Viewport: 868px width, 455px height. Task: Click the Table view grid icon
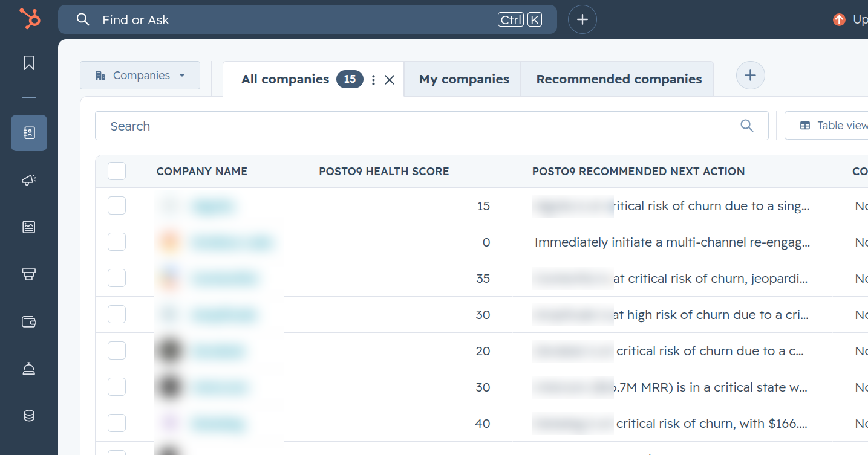click(805, 126)
